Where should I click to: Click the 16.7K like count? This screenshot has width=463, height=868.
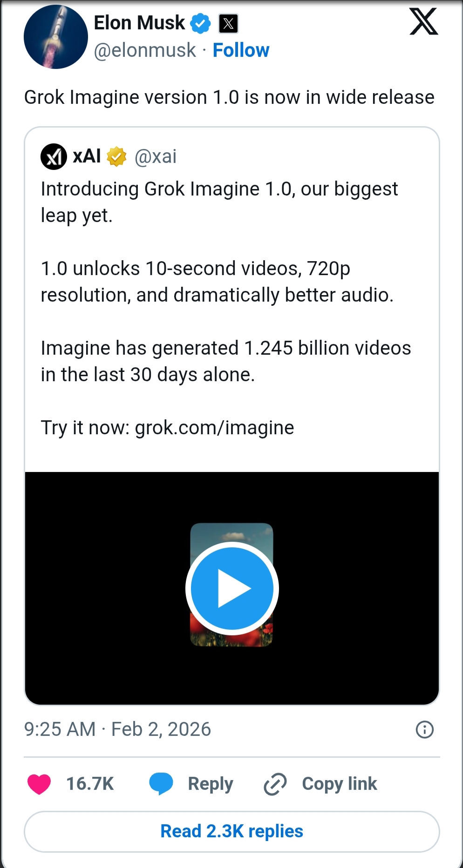[90, 784]
